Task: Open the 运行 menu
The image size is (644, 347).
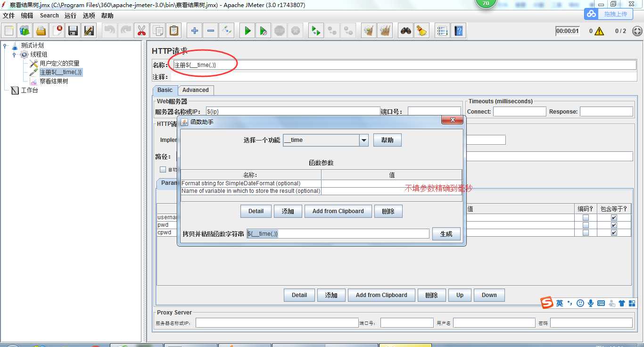Action: 70,16
